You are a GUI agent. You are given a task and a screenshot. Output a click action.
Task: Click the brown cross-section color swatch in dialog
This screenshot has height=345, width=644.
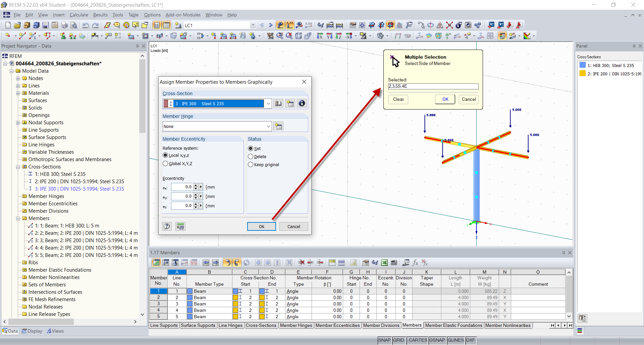coord(166,103)
